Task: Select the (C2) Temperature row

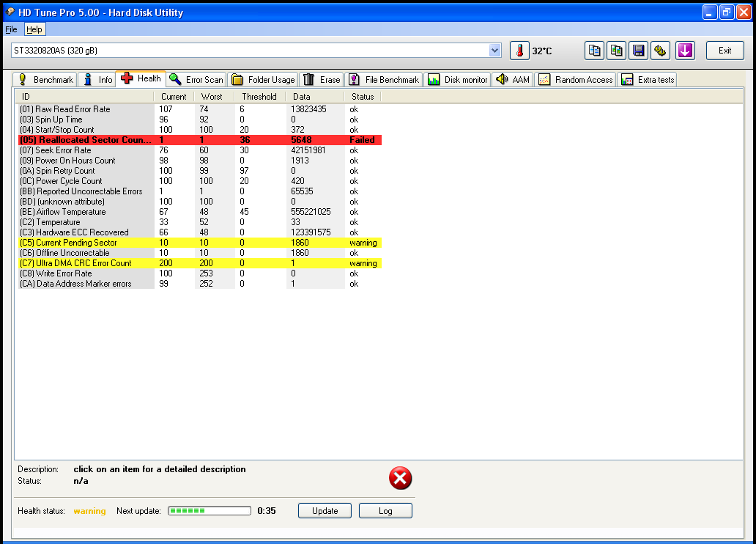Action: tap(200, 222)
